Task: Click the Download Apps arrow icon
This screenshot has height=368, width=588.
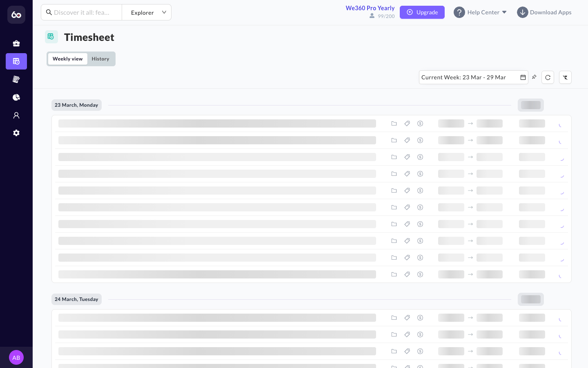Action: click(523, 12)
